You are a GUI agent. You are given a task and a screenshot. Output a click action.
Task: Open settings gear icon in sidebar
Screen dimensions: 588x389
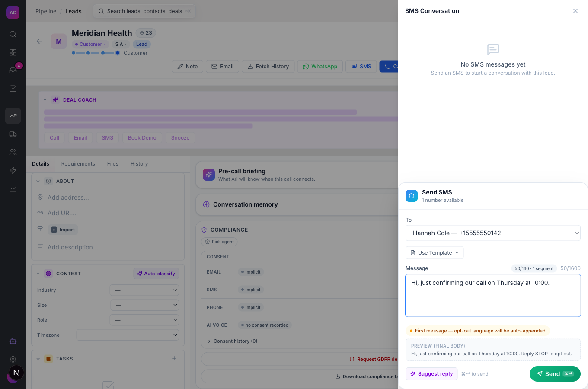(13, 359)
